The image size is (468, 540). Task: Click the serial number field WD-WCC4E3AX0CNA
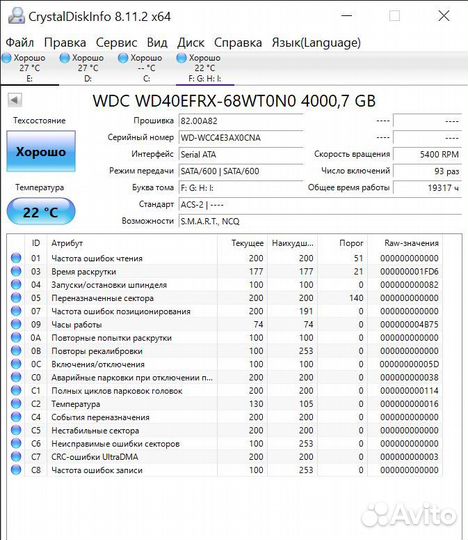[241, 138]
